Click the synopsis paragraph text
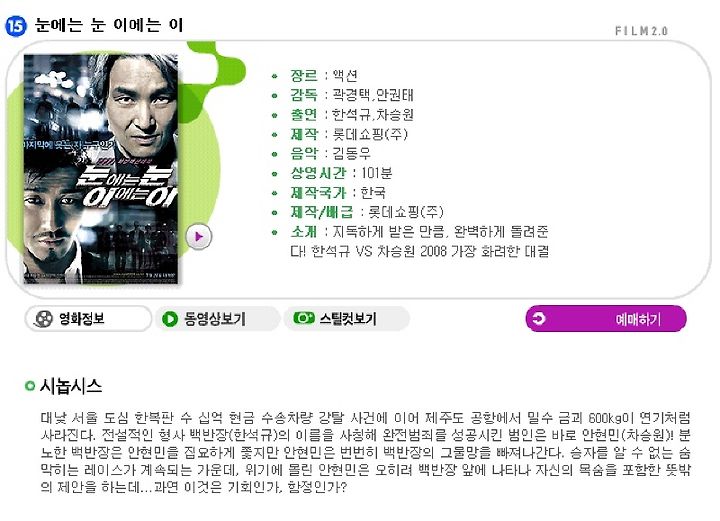Image resolution: width=720 pixels, height=521 pixels. click(x=366, y=452)
